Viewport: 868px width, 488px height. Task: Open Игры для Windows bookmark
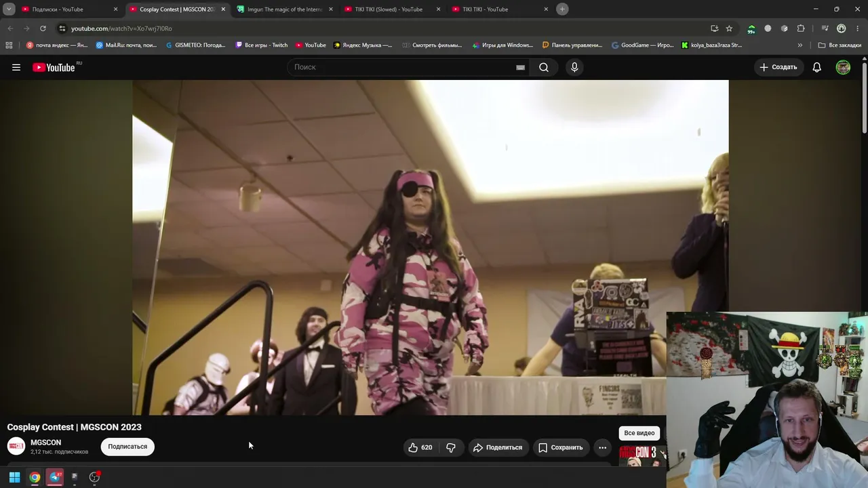(502, 45)
